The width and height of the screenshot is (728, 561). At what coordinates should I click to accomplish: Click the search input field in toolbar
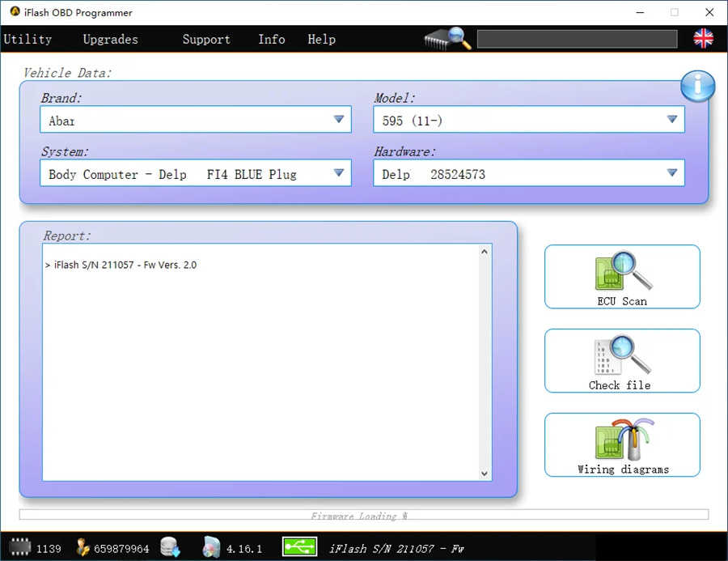pyautogui.click(x=577, y=39)
